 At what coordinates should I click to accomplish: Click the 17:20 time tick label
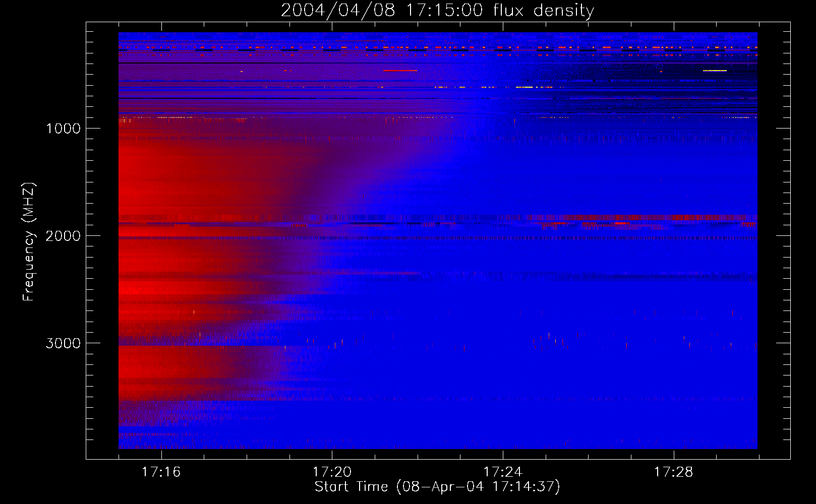click(332, 472)
